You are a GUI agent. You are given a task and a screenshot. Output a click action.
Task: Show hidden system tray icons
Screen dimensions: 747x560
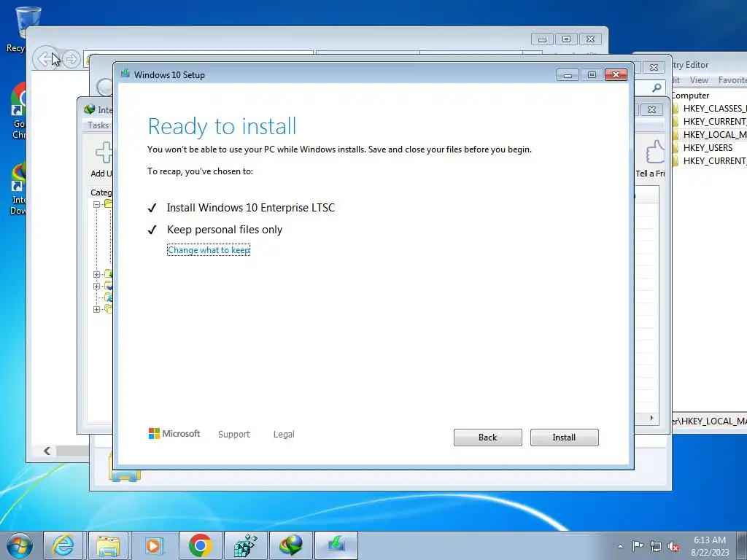click(x=620, y=546)
